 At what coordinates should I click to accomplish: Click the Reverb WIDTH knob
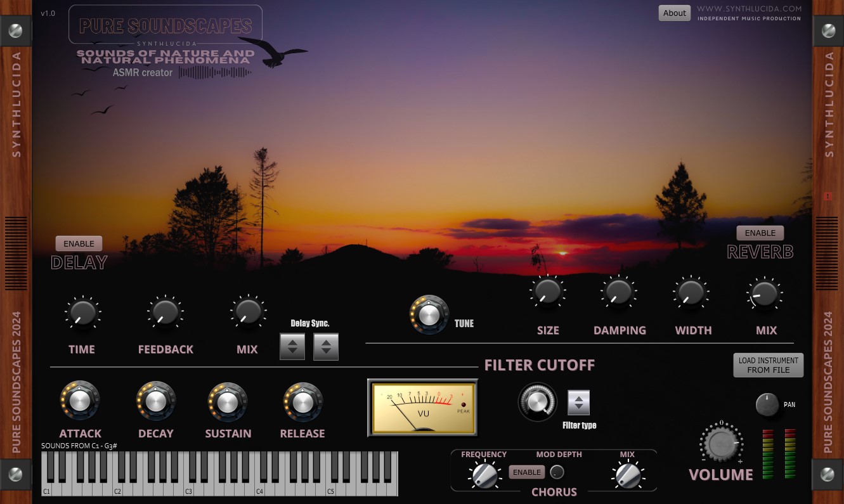click(x=691, y=292)
